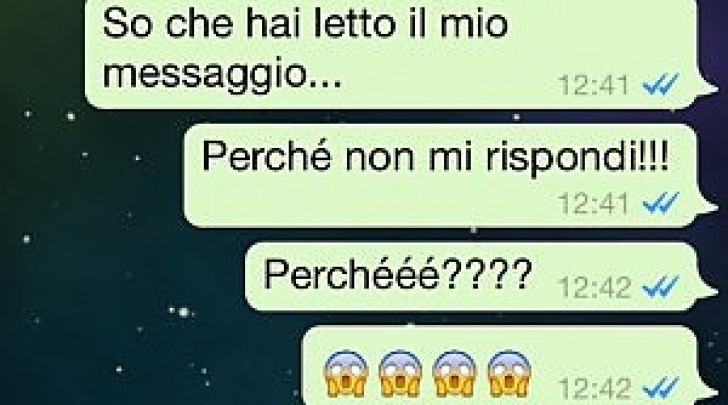Click read receipt ticks next to 'Perchééé????'
This screenshot has width=728, height=405.
[x=661, y=287]
